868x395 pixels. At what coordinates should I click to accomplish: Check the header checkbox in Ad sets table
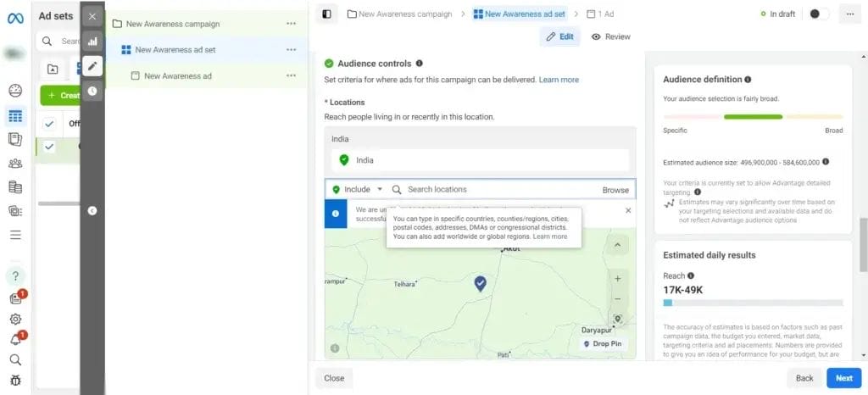[x=49, y=123]
